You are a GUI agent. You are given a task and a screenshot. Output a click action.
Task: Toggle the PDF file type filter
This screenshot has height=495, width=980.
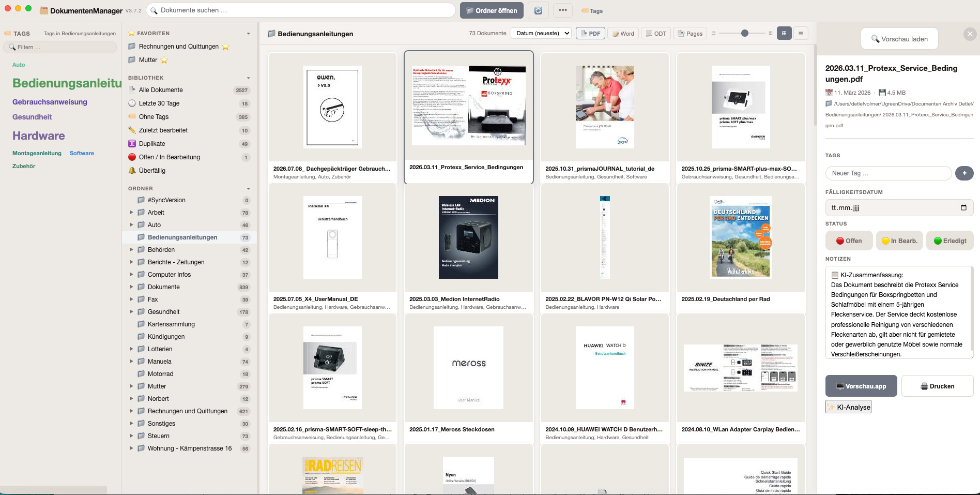(590, 34)
